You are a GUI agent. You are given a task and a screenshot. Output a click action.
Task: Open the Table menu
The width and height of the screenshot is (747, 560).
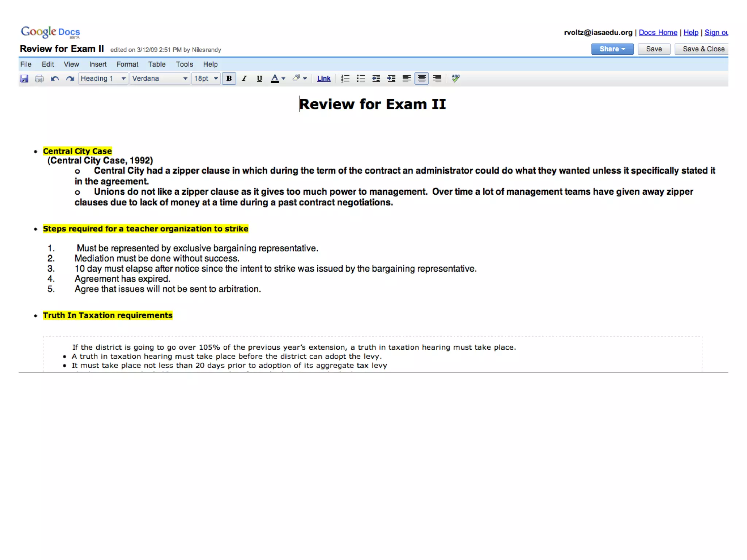tap(156, 64)
